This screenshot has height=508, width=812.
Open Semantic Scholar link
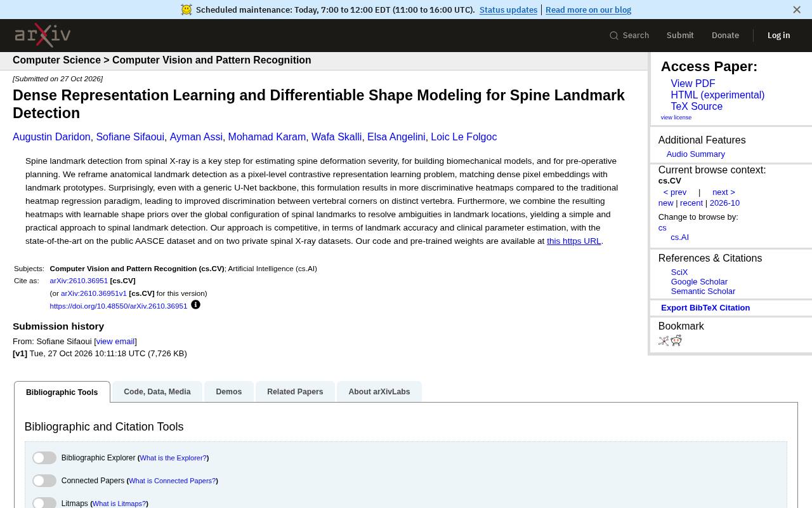[703, 291]
